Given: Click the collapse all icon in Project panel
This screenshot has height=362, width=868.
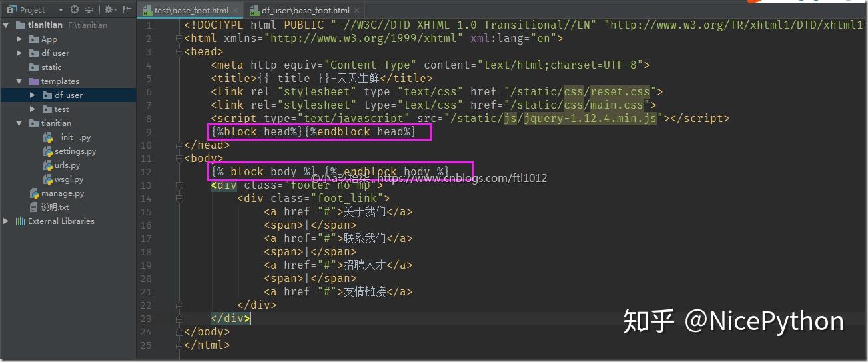Looking at the screenshot, I should click(x=89, y=10).
